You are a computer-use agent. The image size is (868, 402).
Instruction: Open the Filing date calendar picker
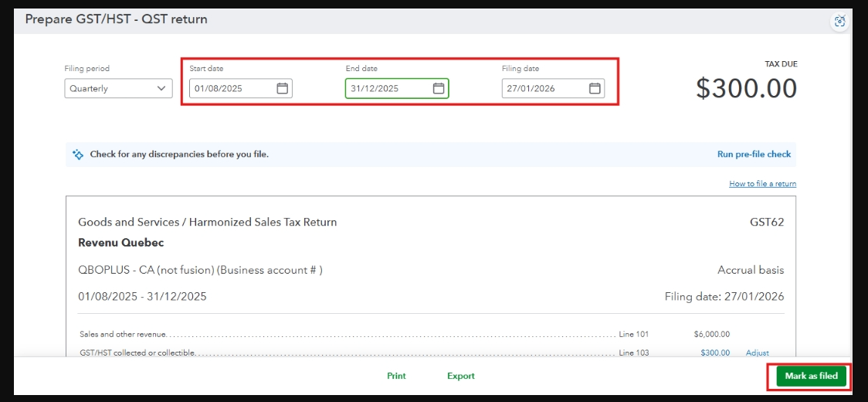pos(595,88)
